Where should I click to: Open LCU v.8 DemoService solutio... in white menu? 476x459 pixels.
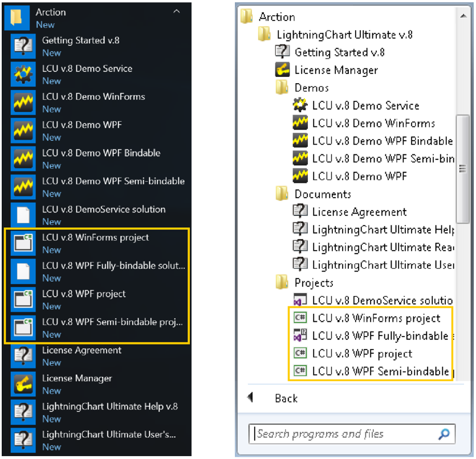[373, 300]
